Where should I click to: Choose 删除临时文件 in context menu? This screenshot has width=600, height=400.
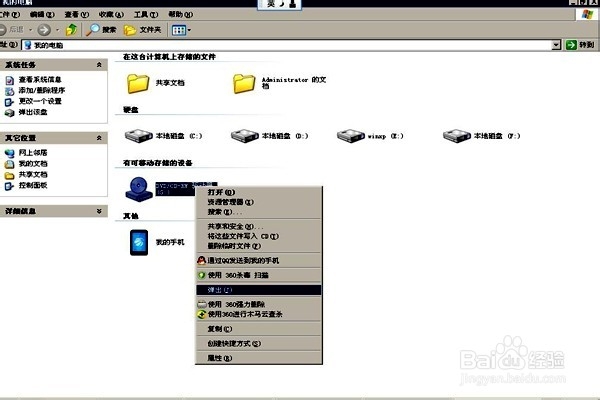(x=259, y=246)
